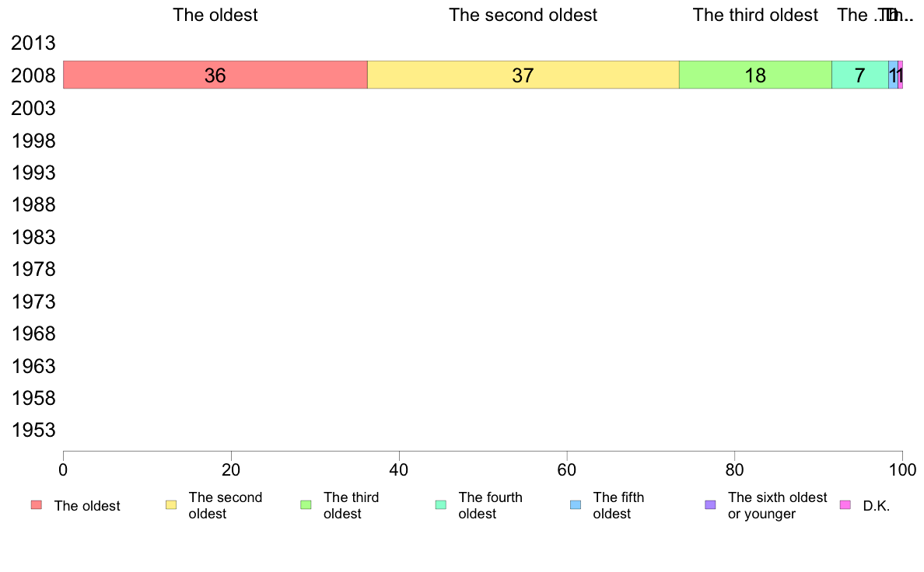924x572 pixels.
Task: Click the yellow 'The second oldest' legend swatch
Action: pos(171,505)
